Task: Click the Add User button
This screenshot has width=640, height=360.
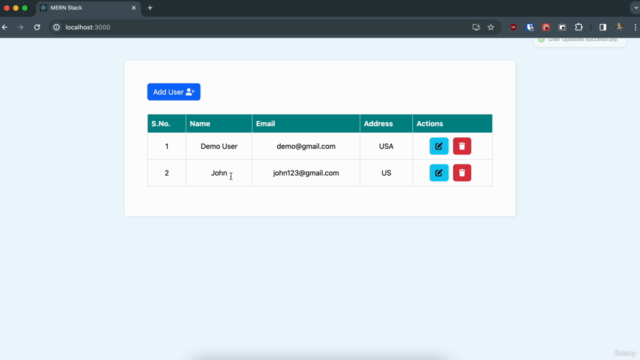Action: click(173, 92)
